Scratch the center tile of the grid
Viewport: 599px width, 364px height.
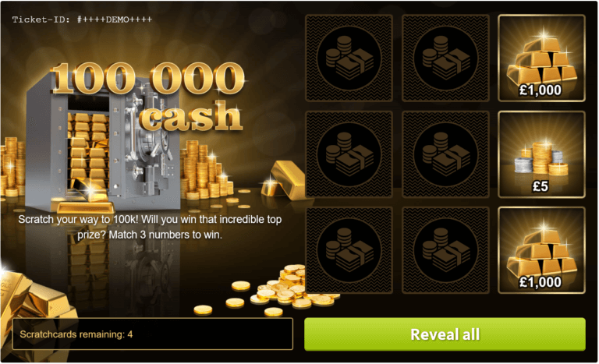(x=445, y=154)
